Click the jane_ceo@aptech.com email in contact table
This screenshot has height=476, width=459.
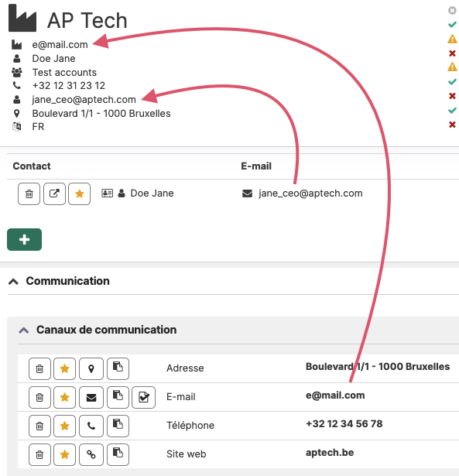[310, 193]
